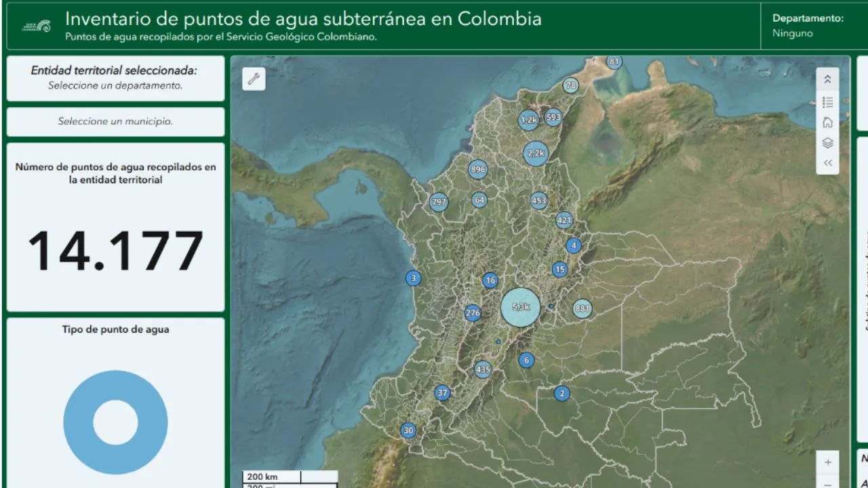Viewport: 868px width, 488px height.
Task: Collapse the map tools with the double left chevron
Action: coord(827,163)
